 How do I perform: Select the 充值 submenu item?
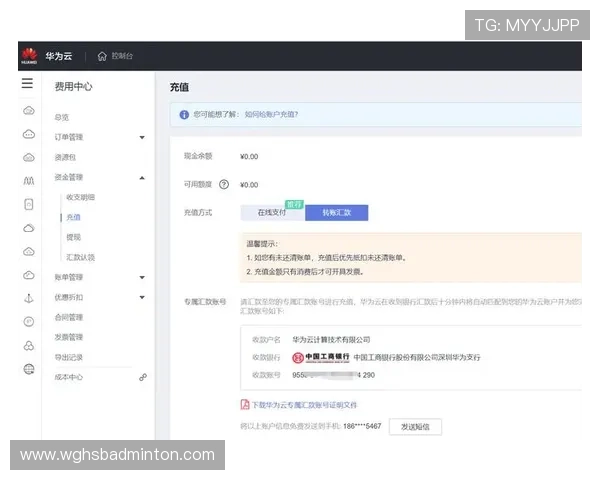[73, 217]
